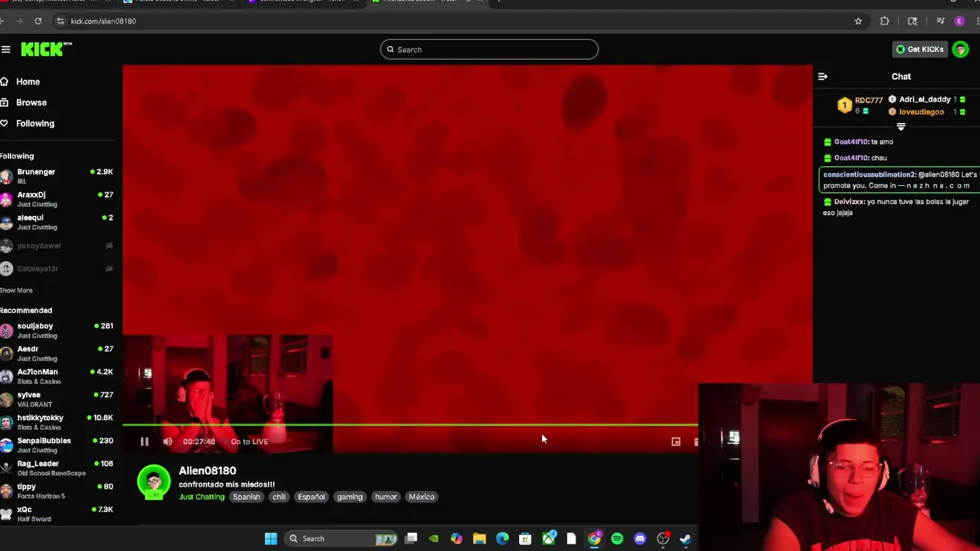Open souljaboy recommended channel
This screenshot has height=551, width=980.
tap(57, 331)
